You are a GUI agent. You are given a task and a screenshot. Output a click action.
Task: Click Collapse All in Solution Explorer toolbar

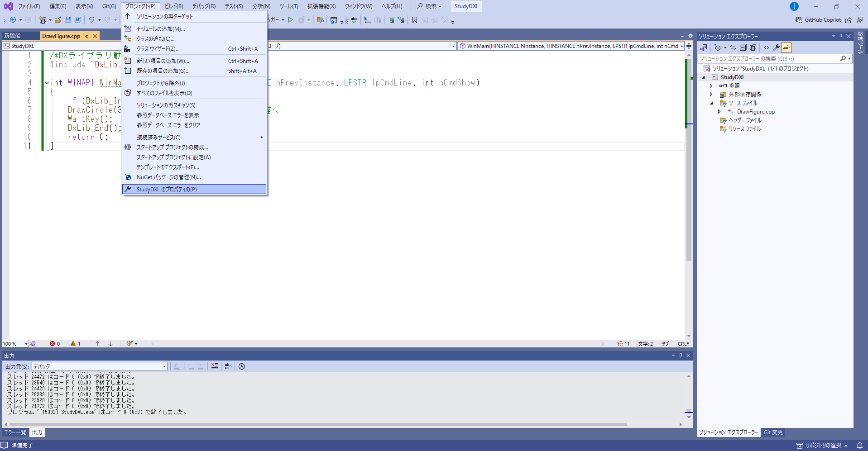[743, 47]
